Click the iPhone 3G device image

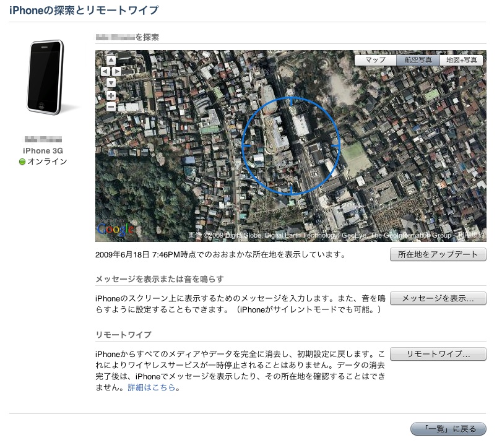[46, 78]
